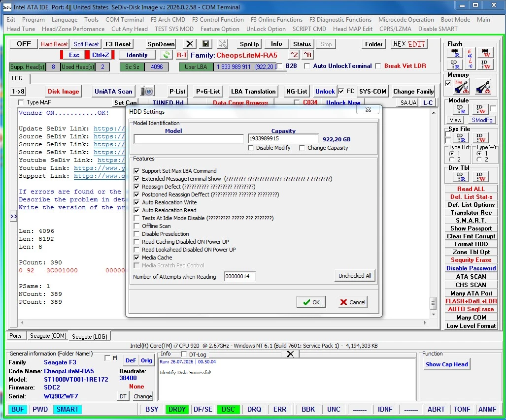Click the ^R button next to Family

[307, 55]
